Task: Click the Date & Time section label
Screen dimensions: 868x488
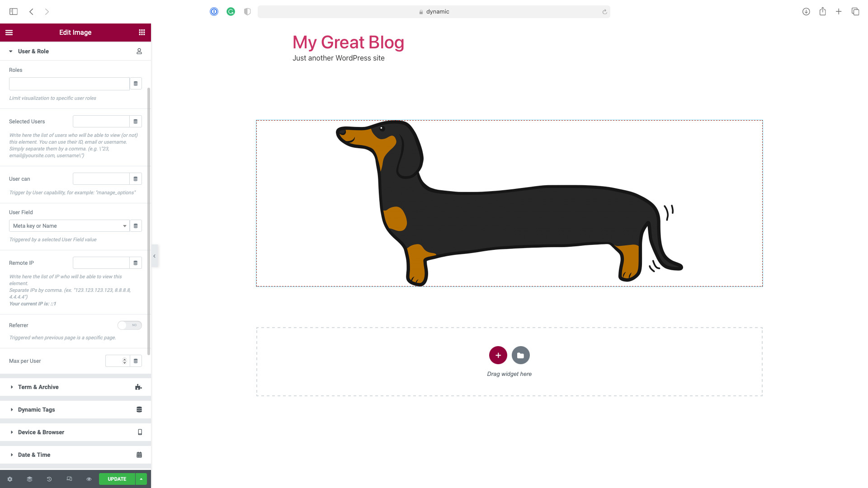Action: [34, 455]
